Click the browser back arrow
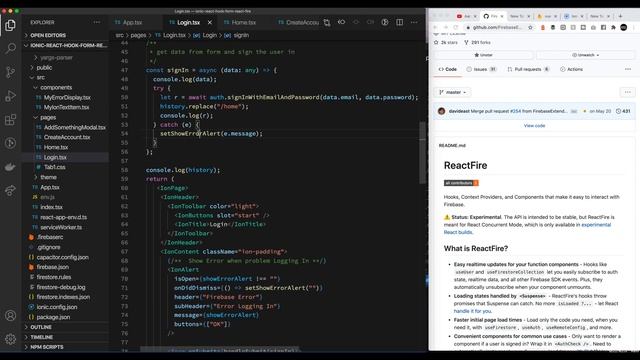 (435, 27)
